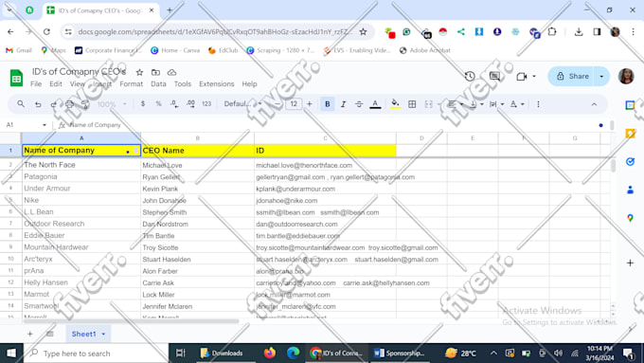Reload the page in Chrome
Viewport: 644px width, 363px height.
(46, 31)
